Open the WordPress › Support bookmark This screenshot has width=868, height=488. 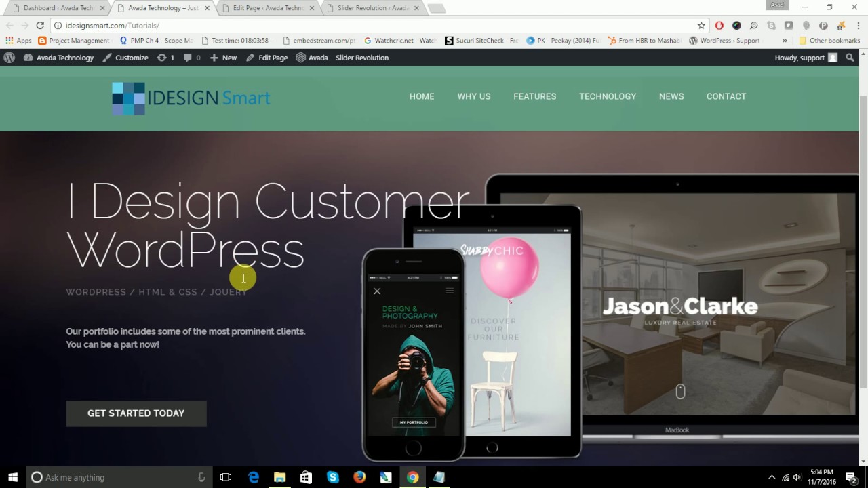coord(724,41)
